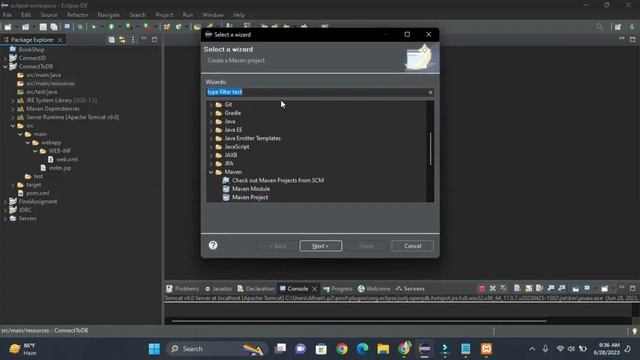Expand the JavaScript folder in wizard list

pyautogui.click(x=211, y=147)
